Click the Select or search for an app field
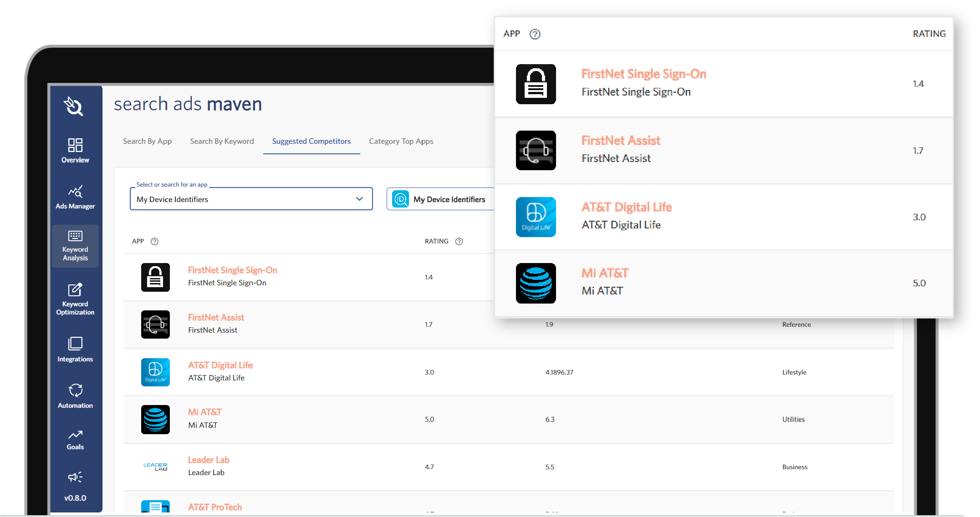The image size is (980, 517). point(251,199)
